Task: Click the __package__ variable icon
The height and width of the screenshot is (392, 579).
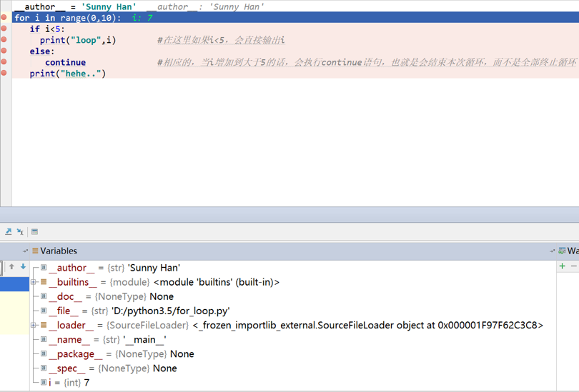Action: 44,353
